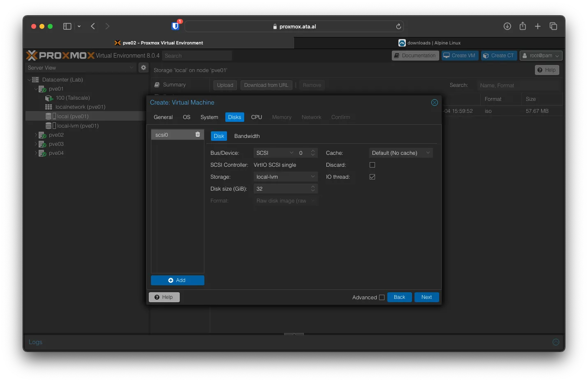588x382 pixels.
Task: Open the Bandwidth sub-tab
Action: [x=247, y=136]
